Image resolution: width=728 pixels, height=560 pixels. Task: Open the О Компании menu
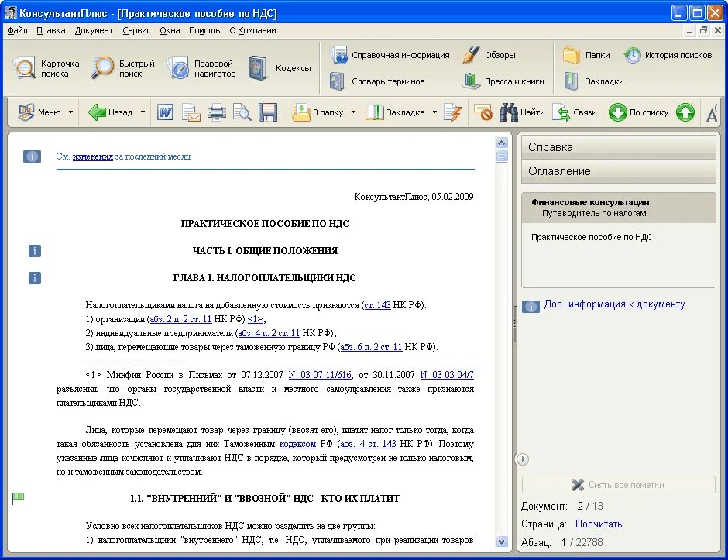pyautogui.click(x=252, y=31)
